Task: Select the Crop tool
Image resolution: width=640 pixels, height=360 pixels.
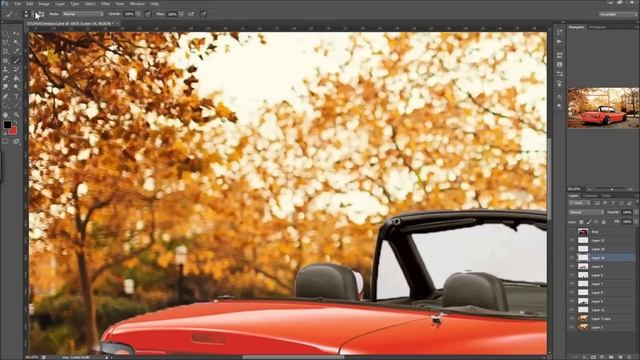Action: click(x=5, y=51)
